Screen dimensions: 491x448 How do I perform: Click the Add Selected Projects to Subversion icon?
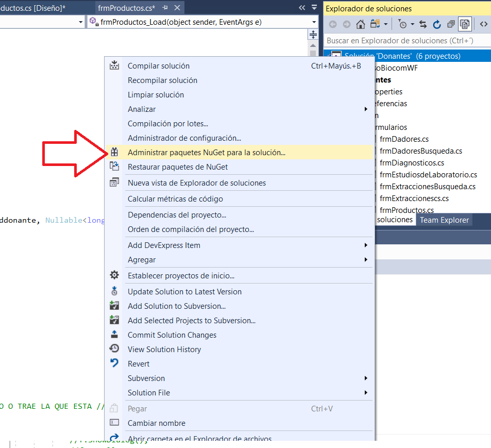point(114,320)
